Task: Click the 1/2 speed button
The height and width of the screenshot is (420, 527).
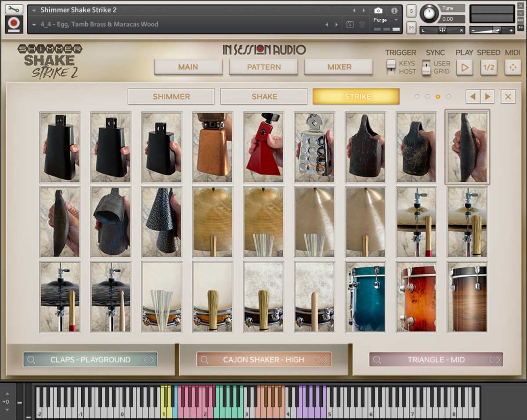Action: [489, 68]
